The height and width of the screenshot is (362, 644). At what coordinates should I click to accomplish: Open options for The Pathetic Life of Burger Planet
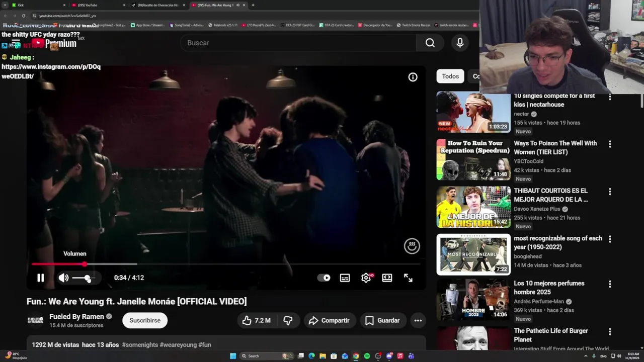[x=610, y=332]
